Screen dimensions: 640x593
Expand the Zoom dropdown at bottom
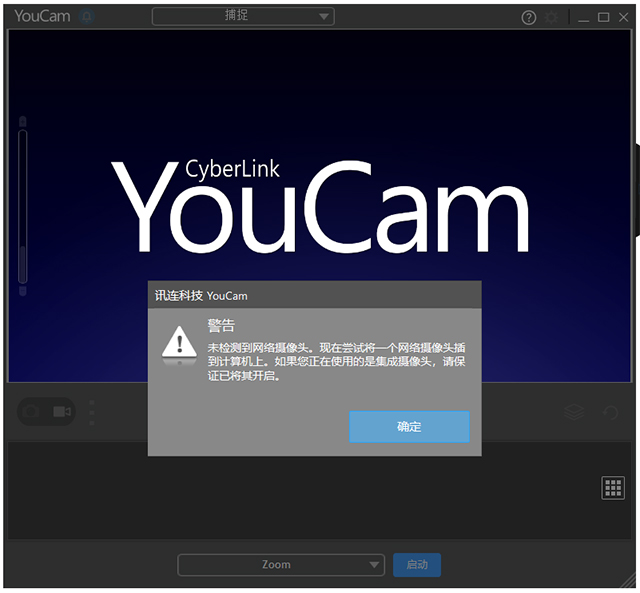(x=281, y=565)
